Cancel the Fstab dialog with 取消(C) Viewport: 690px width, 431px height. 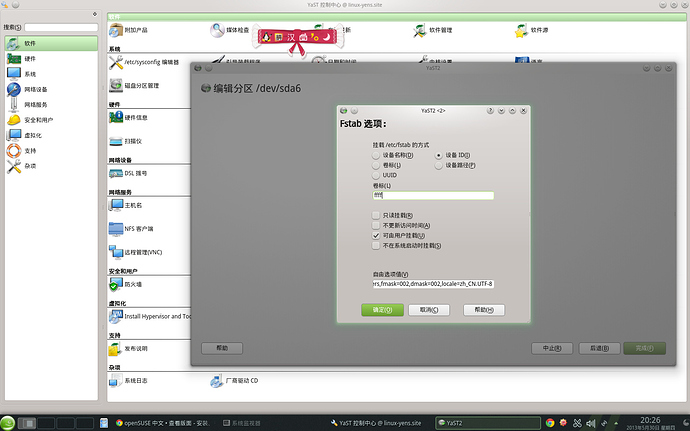tap(429, 310)
